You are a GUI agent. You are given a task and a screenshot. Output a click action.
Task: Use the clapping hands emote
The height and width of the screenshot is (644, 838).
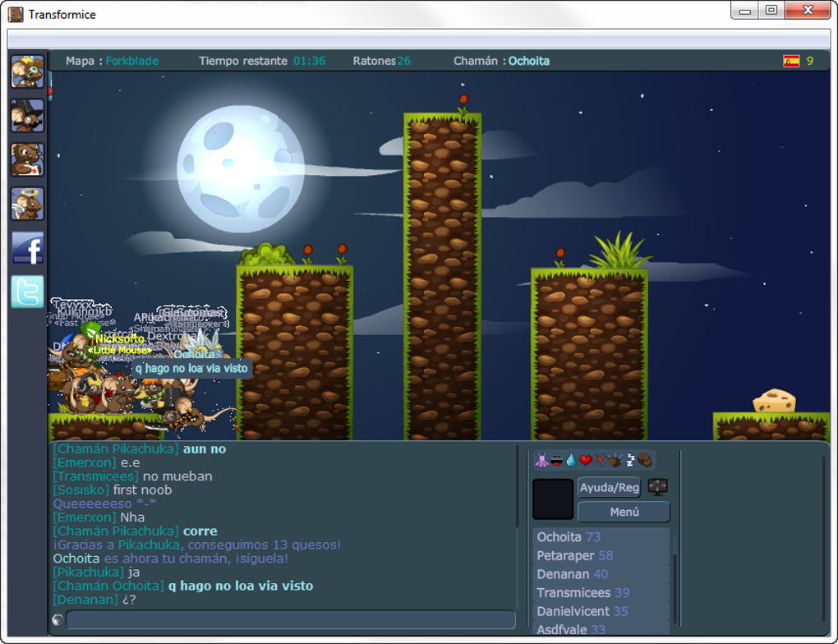(615, 460)
